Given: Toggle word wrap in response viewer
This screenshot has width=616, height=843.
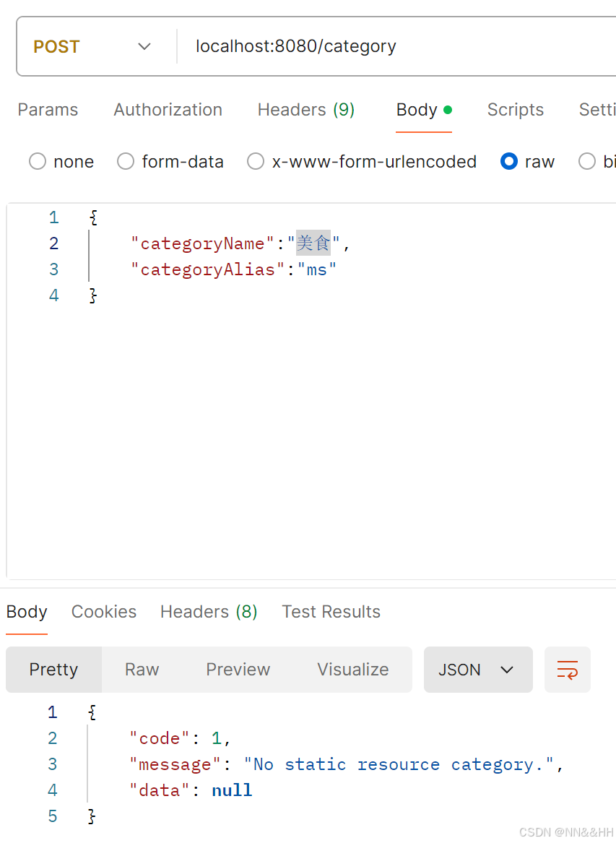Looking at the screenshot, I should pos(567,670).
